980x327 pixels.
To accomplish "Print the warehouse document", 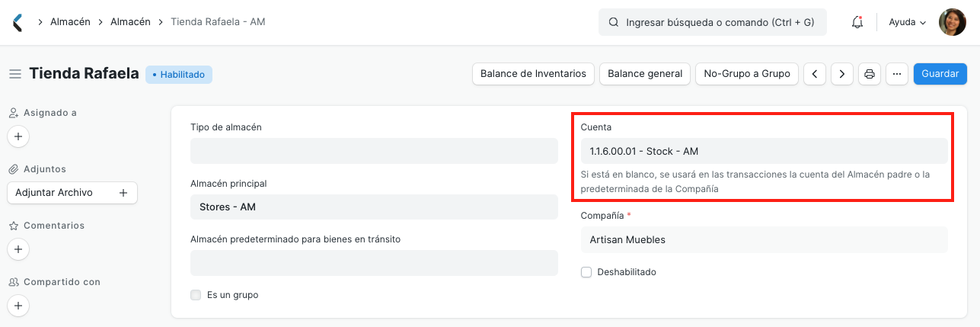I will point(870,74).
